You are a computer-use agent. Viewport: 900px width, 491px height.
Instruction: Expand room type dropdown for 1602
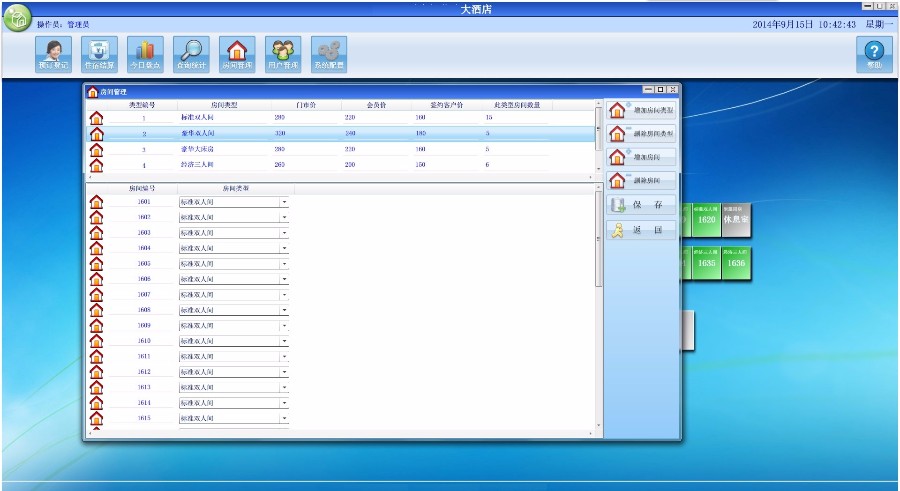284,218
